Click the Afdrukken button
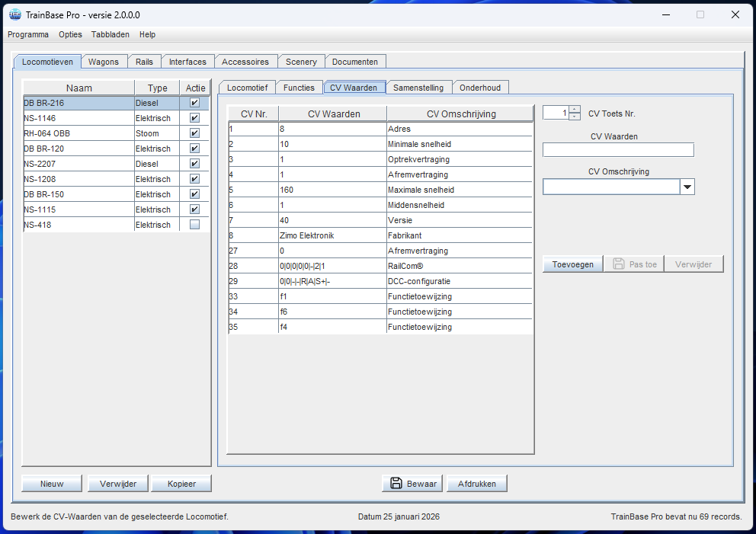 477,484
